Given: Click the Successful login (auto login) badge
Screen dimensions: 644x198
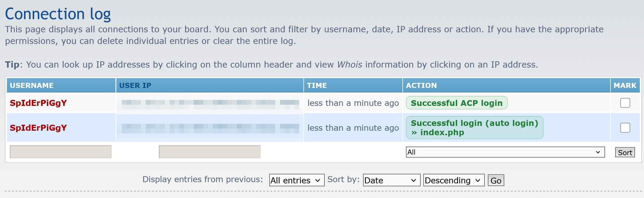Looking at the screenshot, I should click(x=474, y=128).
